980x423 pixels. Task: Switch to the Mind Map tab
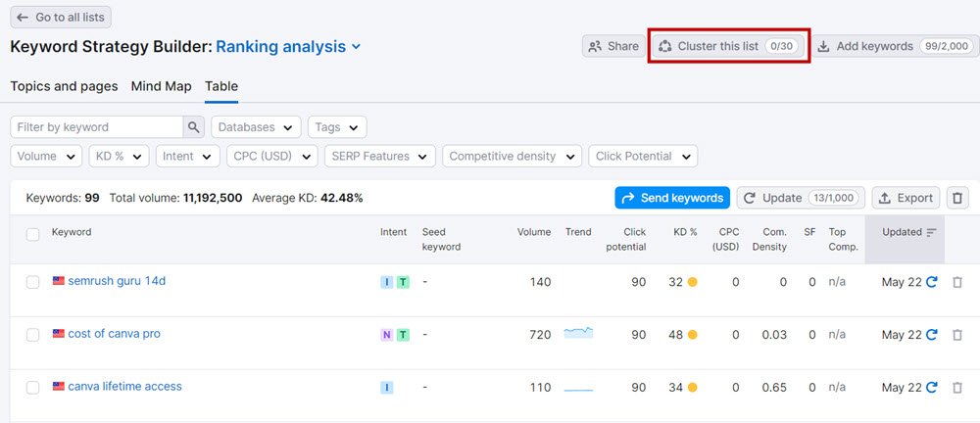pos(162,86)
